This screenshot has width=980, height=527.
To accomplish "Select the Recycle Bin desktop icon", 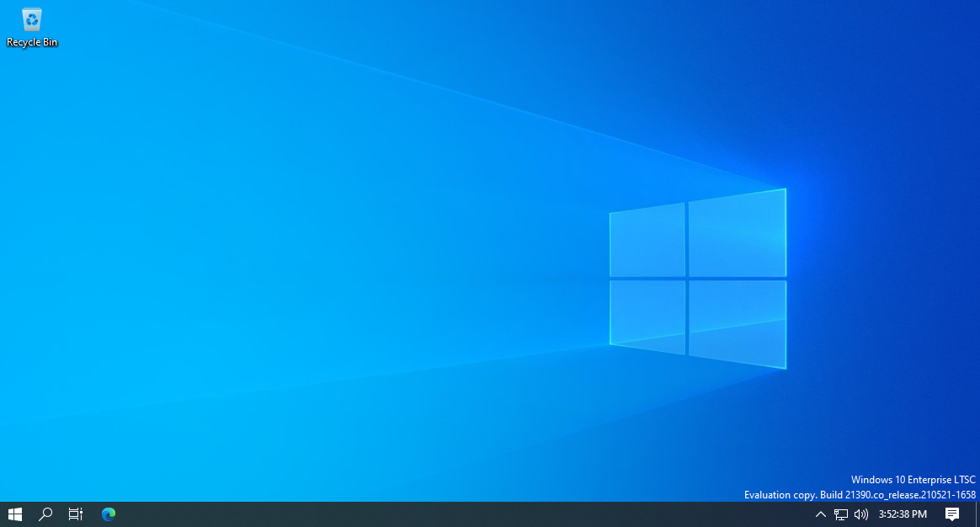I will 31,28.
